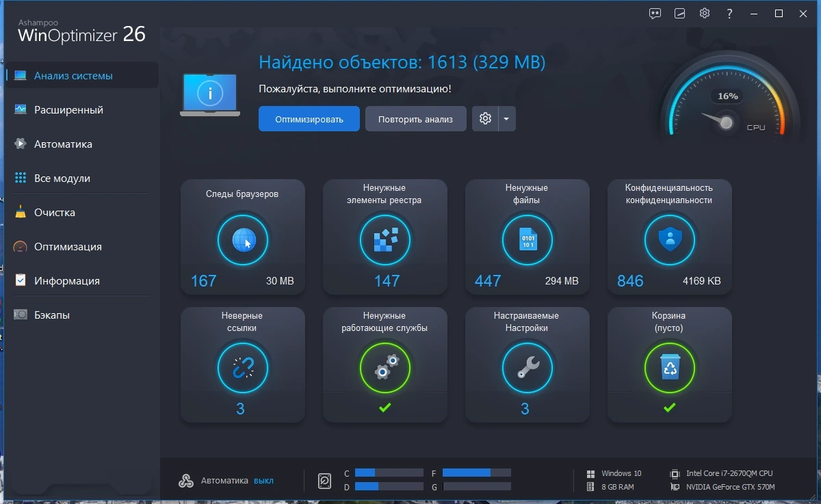Click the Оптимизировать button

309,118
